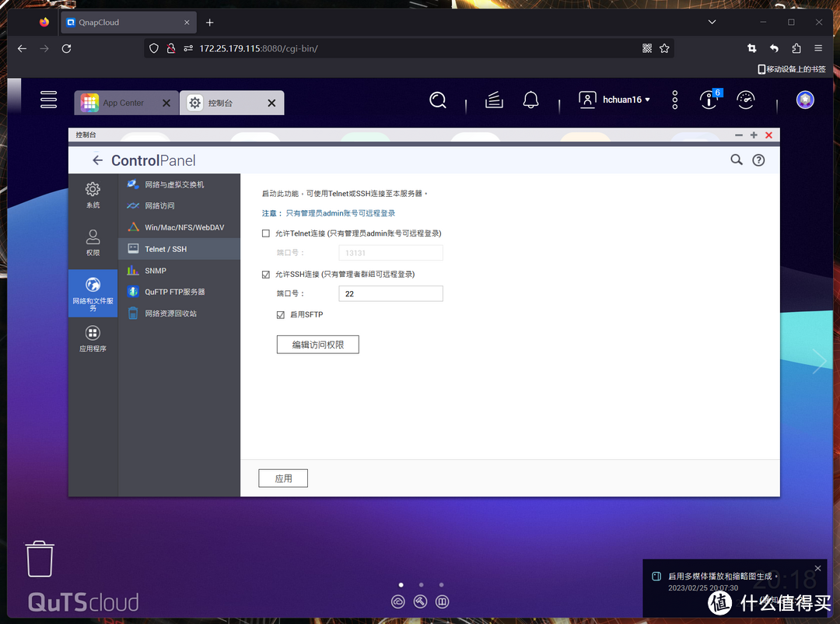Open the dashboard gauge icon
The height and width of the screenshot is (624, 840).
pyautogui.click(x=745, y=100)
